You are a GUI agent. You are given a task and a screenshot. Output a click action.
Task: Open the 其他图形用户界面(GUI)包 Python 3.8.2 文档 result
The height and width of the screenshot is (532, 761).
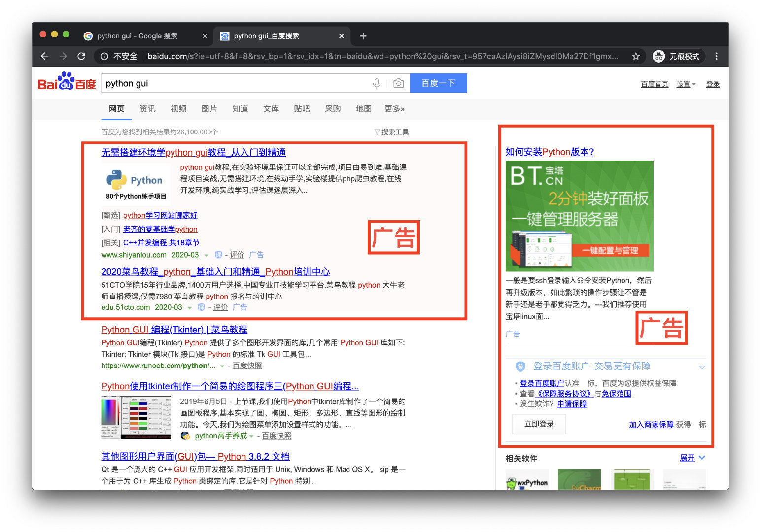coord(196,457)
